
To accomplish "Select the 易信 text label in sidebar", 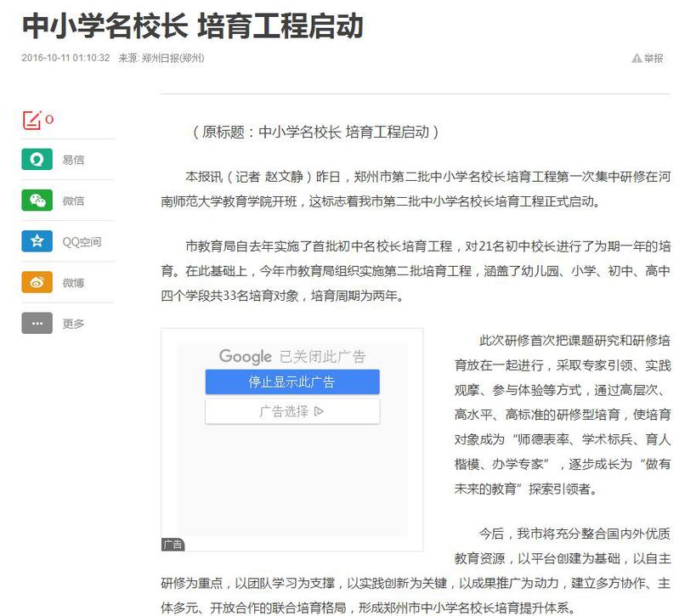I will click(x=73, y=160).
